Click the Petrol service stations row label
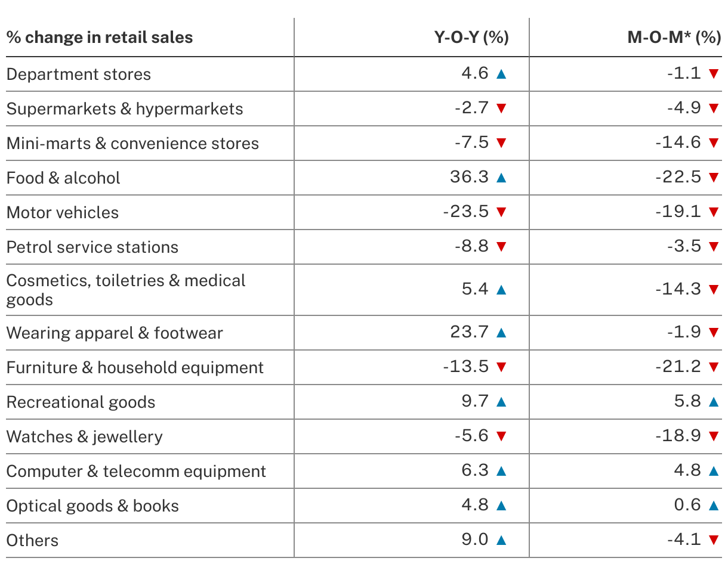The height and width of the screenshot is (564, 728). coord(92,247)
